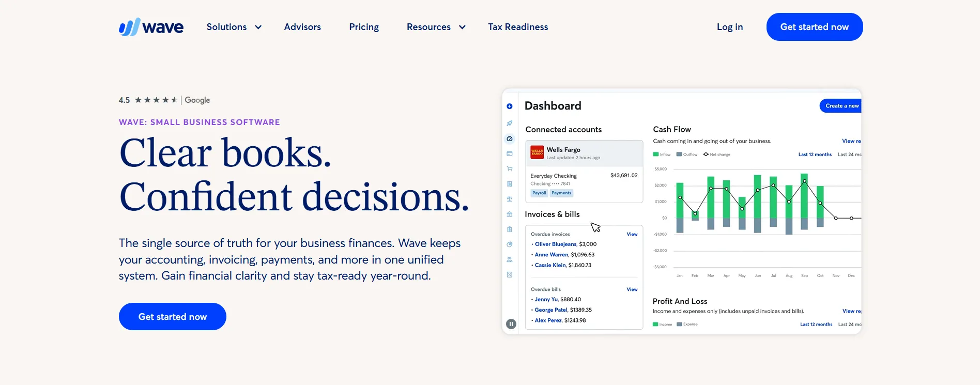Click the Expense legend swatch
The height and width of the screenshot is (385, 980).
(679, 325)
